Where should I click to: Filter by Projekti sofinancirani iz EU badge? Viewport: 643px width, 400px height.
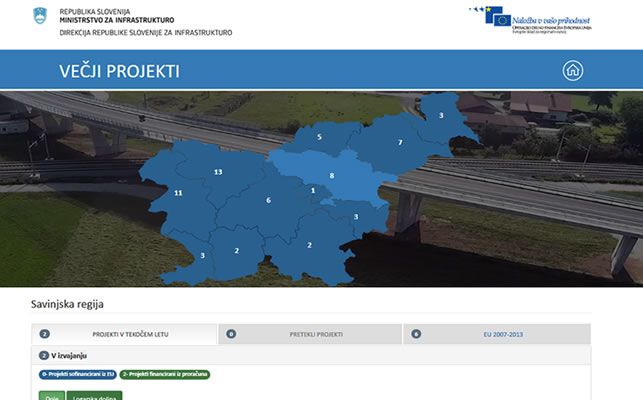[x=77, y=375]
